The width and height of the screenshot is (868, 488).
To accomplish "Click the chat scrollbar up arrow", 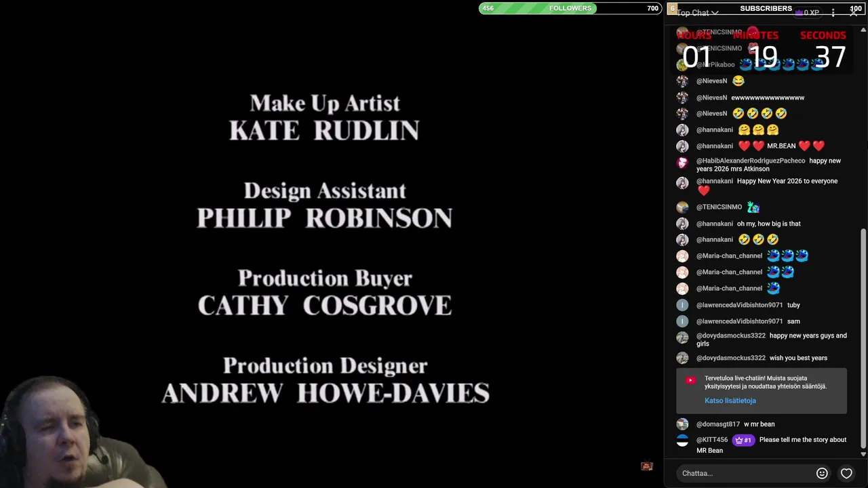I will point(863,30).
